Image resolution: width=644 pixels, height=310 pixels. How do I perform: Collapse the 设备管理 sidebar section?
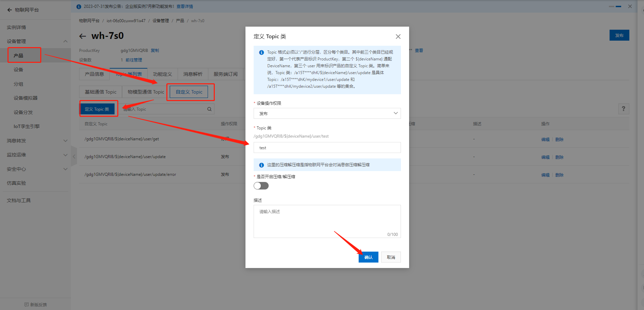pyautogui.click(x=65, y=41)
